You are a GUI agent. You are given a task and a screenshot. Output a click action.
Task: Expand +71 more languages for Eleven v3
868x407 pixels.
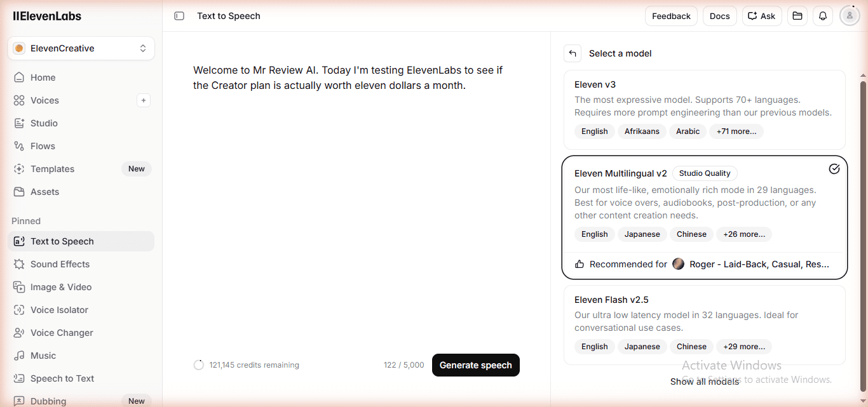[x=736, y=131]
